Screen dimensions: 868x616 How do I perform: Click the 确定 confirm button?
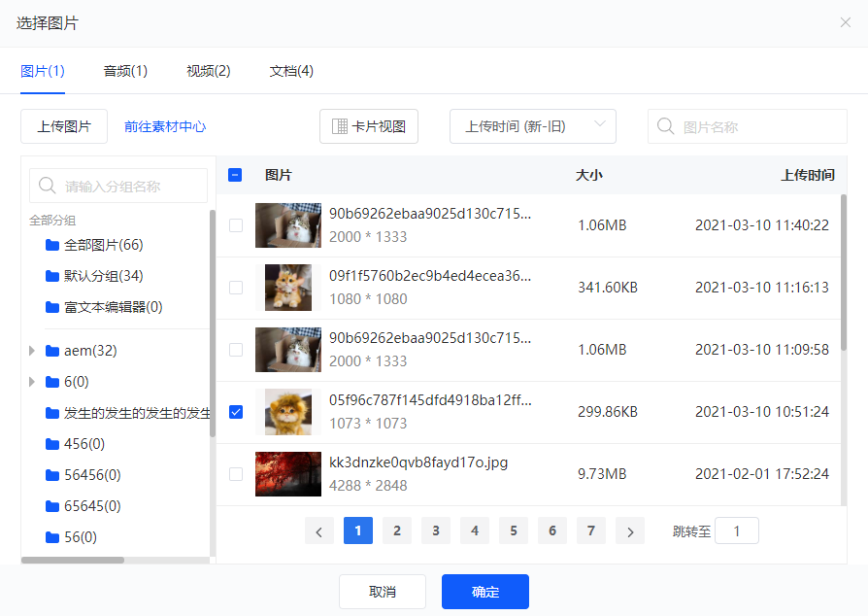coord(484,592)
